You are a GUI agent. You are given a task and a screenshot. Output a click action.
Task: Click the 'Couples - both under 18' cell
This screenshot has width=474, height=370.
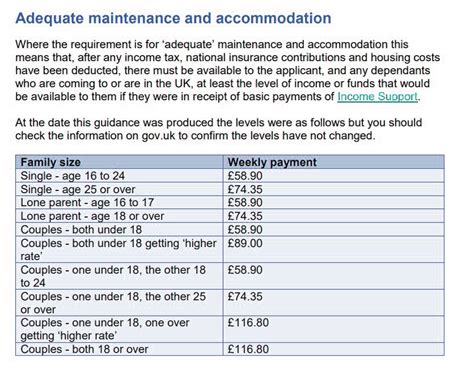tap(119, 230)
